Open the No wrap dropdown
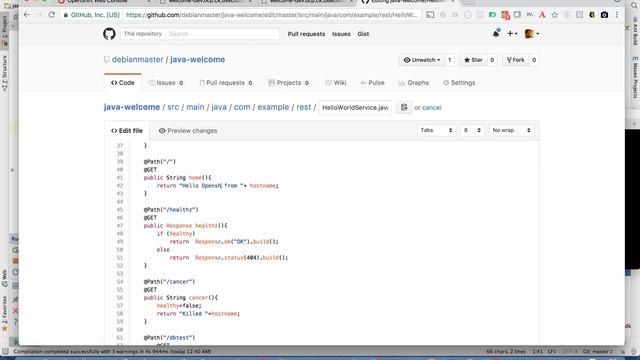 tap(511, 130)
